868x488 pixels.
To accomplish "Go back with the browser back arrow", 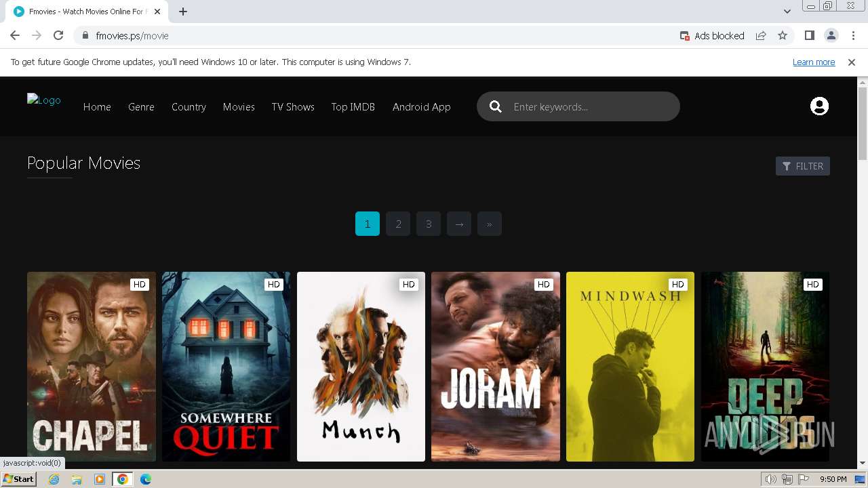I will tap(15, 35).
